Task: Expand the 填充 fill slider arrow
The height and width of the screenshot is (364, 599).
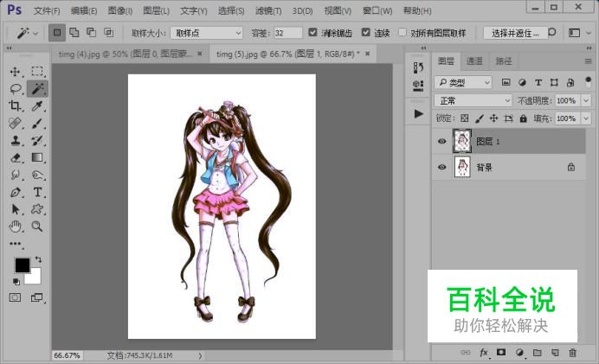Action: coord(586,118)
